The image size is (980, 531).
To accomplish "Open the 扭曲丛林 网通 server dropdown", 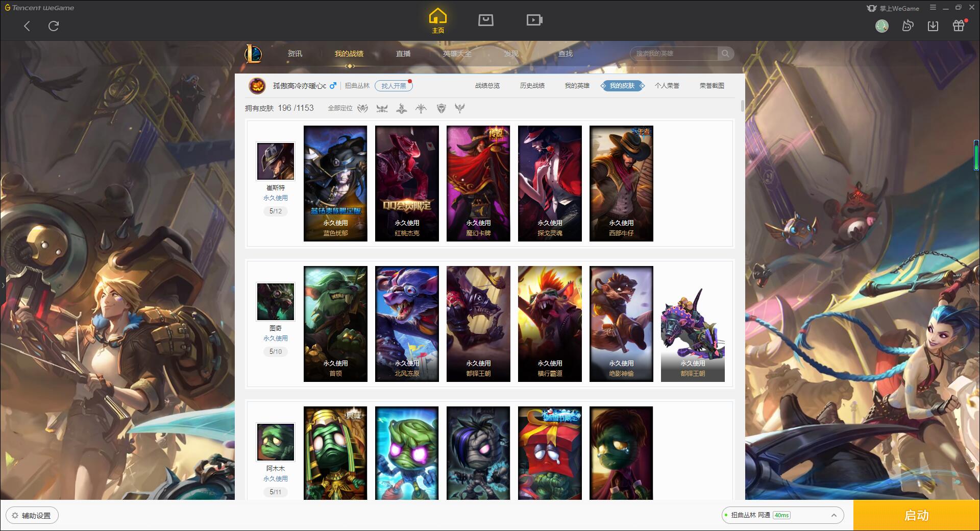I will 782,516.
